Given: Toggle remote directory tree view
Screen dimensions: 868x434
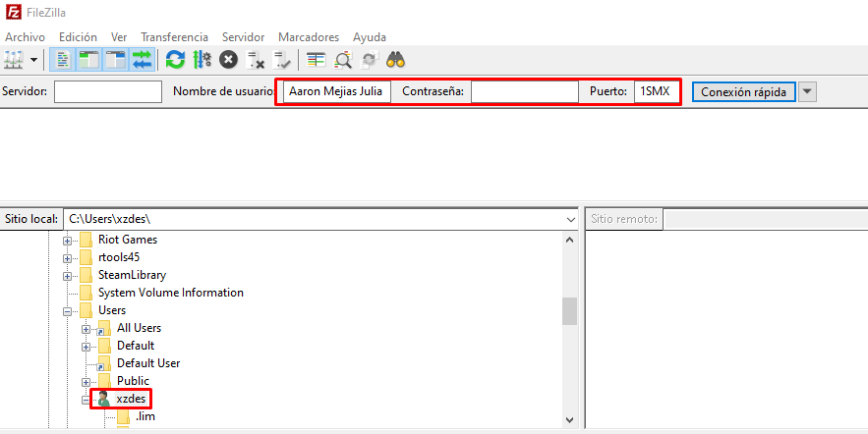Looking at the screenshot, I should pos(116,60).
